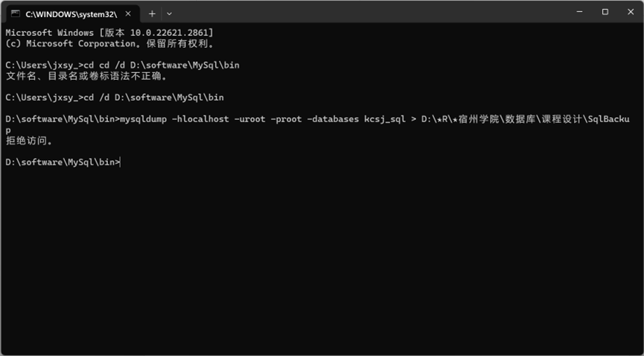The image size is (644, 356).
Task: Click the Microsoft Windows version line
Action: (x=109, y=33)
